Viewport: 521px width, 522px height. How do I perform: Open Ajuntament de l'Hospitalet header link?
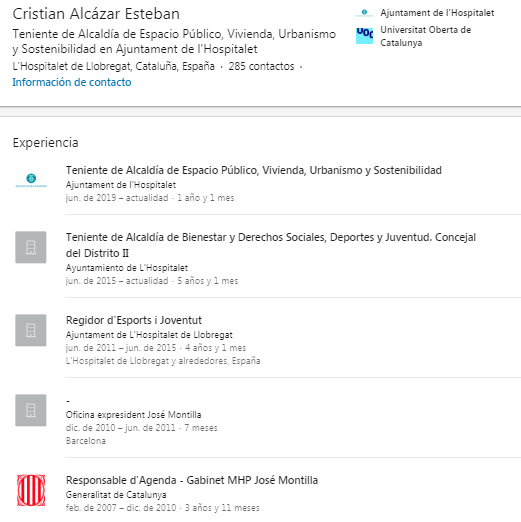coord(437,13)
